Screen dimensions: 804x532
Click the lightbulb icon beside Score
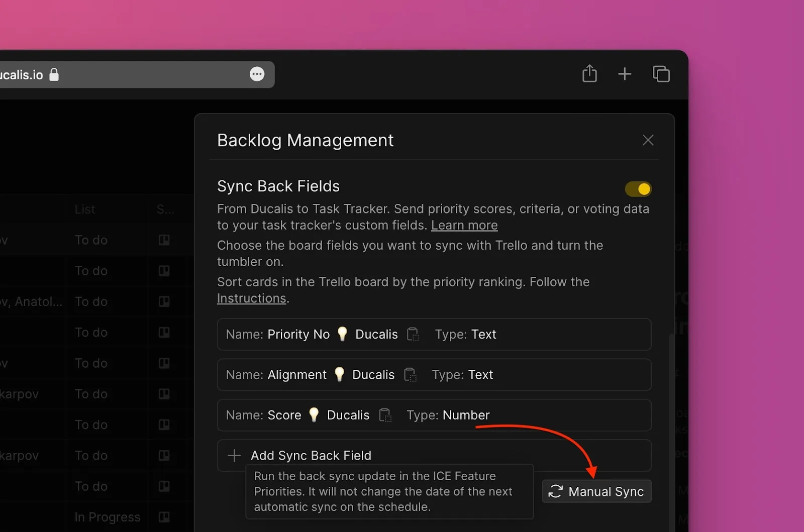[x=314, y=414]
